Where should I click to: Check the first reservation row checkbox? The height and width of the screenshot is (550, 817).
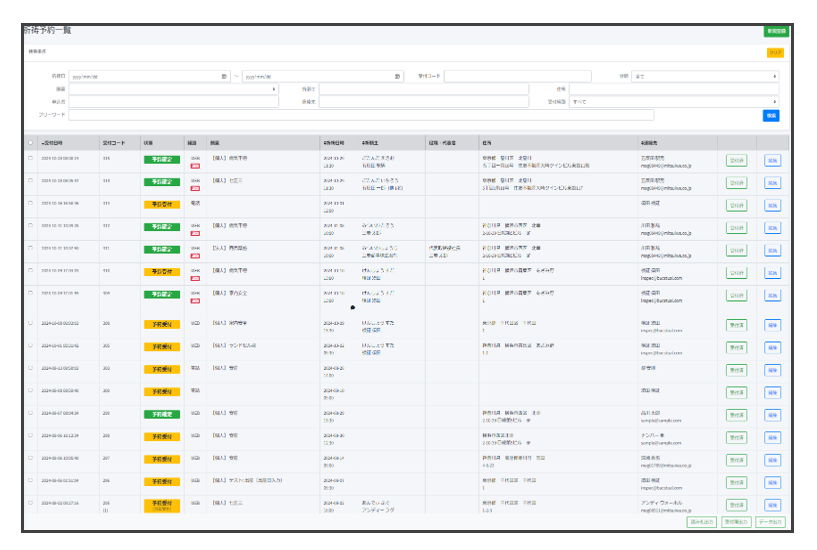point(30,158)
